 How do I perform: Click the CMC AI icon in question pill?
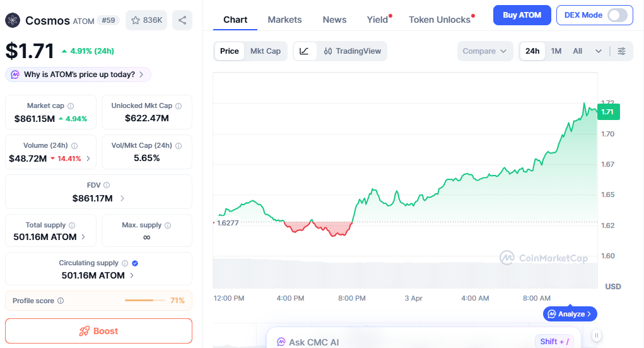tap(15, 75)
